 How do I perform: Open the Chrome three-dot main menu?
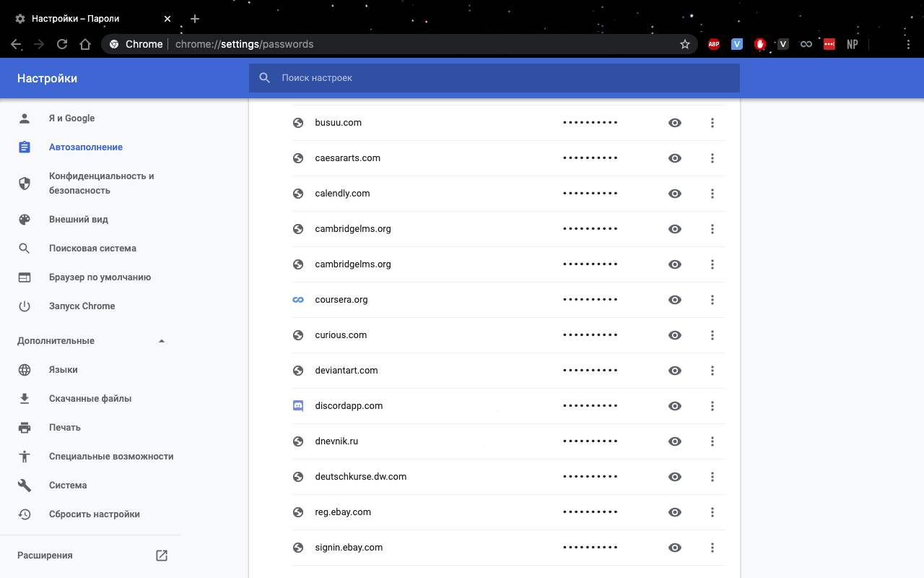coord(909,44)
